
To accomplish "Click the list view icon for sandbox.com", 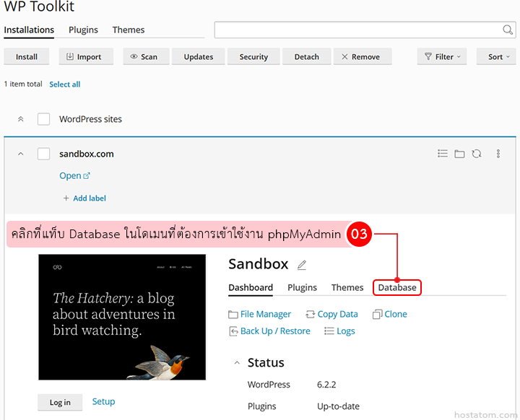I will (x=443, y=154).
